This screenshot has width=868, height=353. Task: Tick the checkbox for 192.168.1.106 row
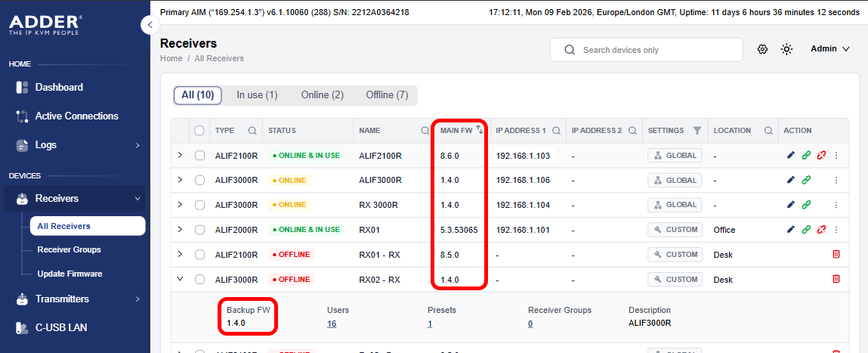click(200, 180)
